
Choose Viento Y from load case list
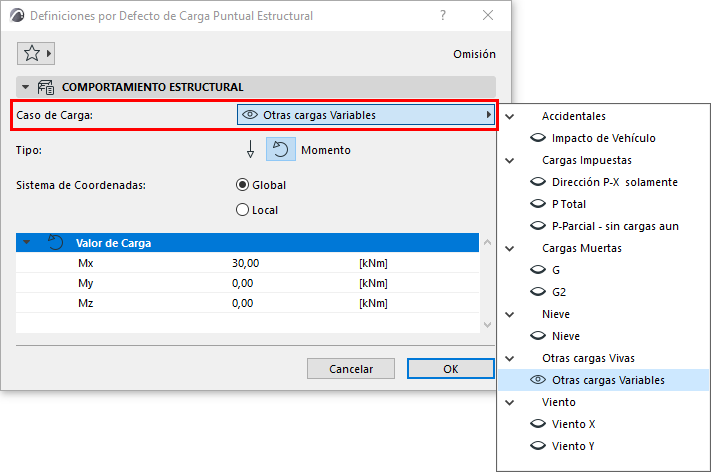tap(573, 446)
